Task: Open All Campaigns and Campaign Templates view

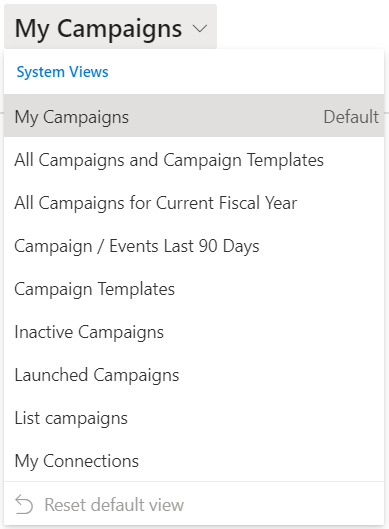Action: pos(194,160)
